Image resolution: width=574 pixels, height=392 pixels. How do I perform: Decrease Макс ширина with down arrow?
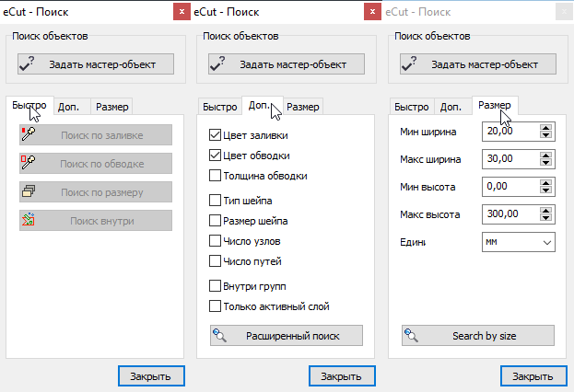pos(545,163)
